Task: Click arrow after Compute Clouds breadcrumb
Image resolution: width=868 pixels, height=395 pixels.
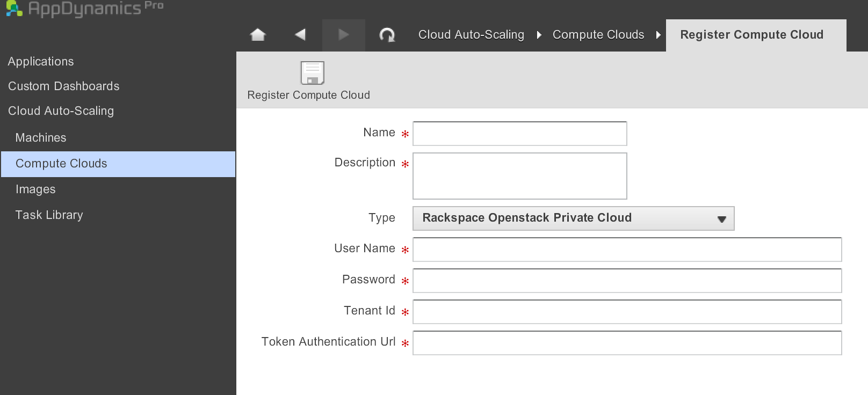Action: coord(658,35)
